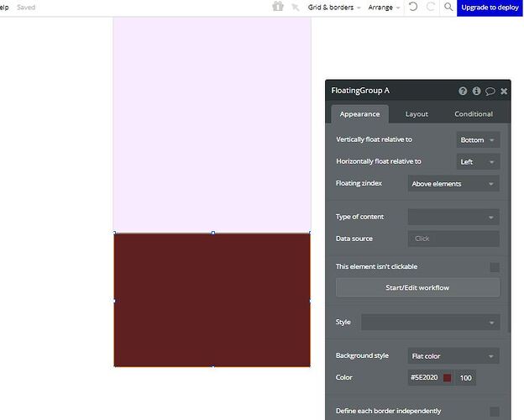
Task: Click the property panel scrollbar
Action: (x=509, y=228)
